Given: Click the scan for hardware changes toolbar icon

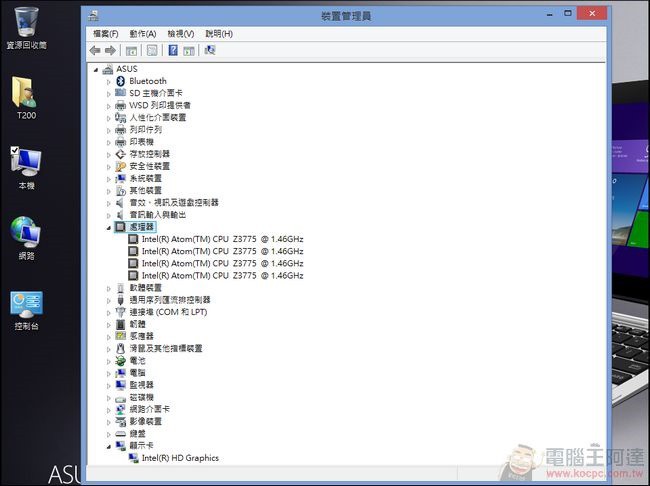Looking at the screenshot, I should click(x=210, y=50).
